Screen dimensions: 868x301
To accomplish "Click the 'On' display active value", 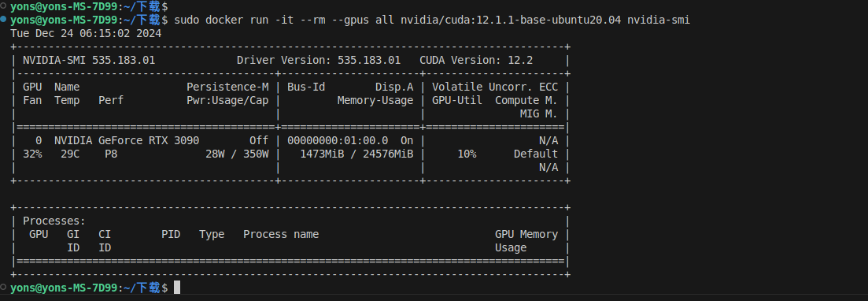I will (x=407, y=140).
